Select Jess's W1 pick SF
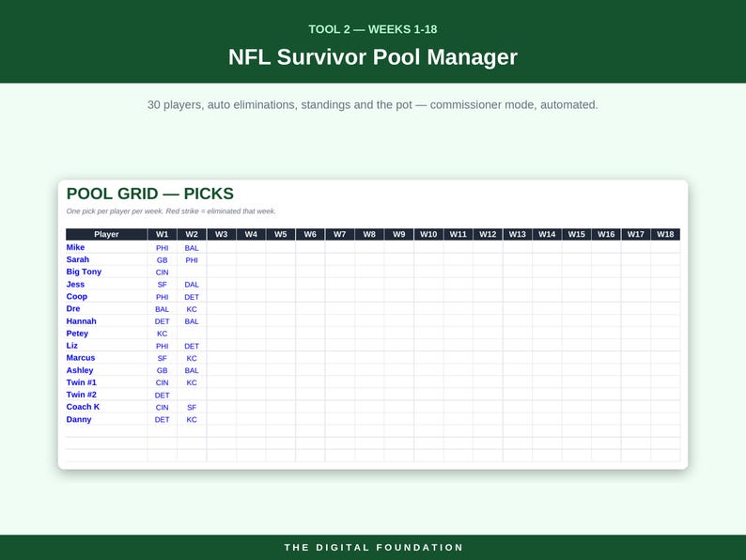This screenshot has height=560, width=746. tap(163, 285)
